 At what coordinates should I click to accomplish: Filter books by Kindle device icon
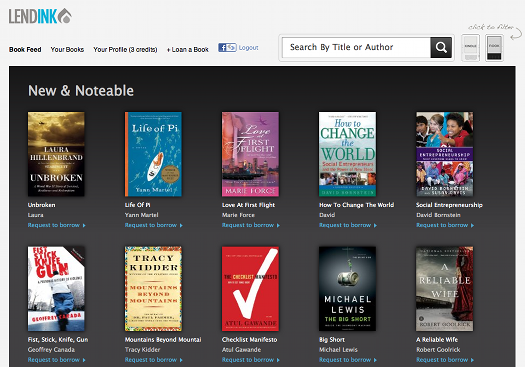[x=470, y=48]
